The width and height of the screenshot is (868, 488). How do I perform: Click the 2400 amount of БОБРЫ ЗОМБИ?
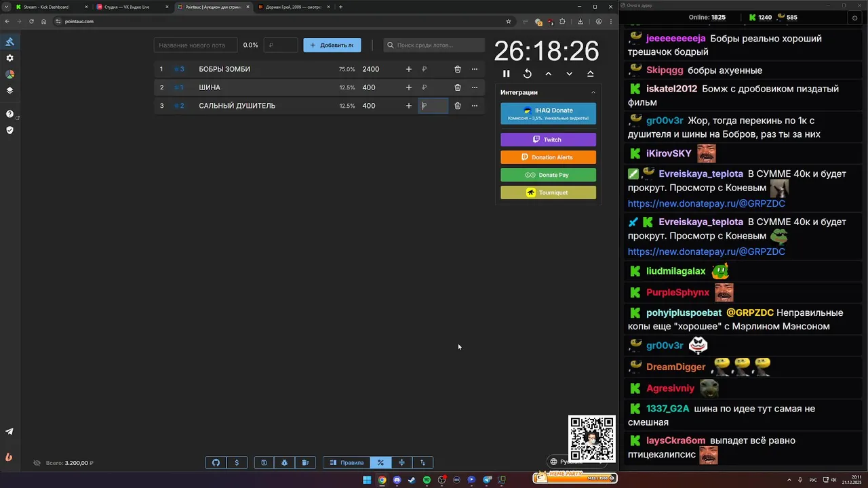[x=370, y=69]
